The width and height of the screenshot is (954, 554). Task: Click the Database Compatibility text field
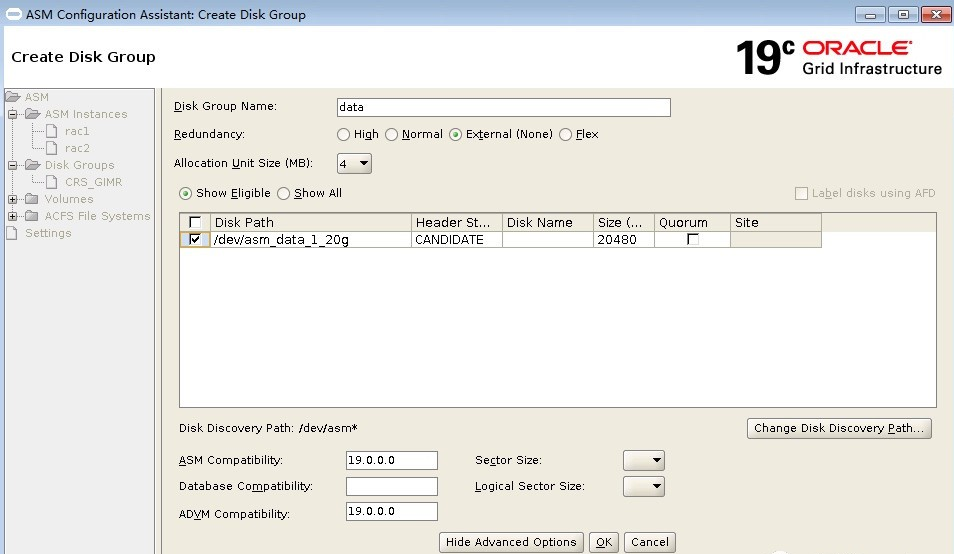click(391, 486)
